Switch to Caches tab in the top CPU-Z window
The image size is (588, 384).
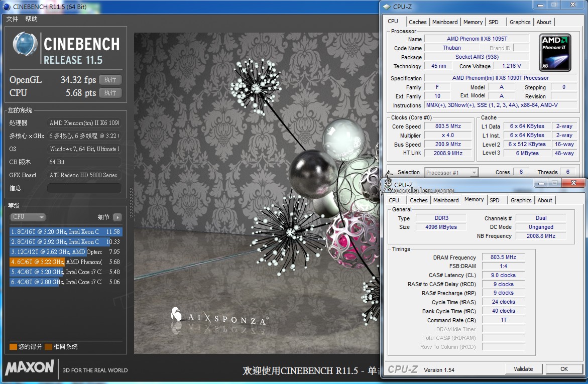(x=418, y=22)
